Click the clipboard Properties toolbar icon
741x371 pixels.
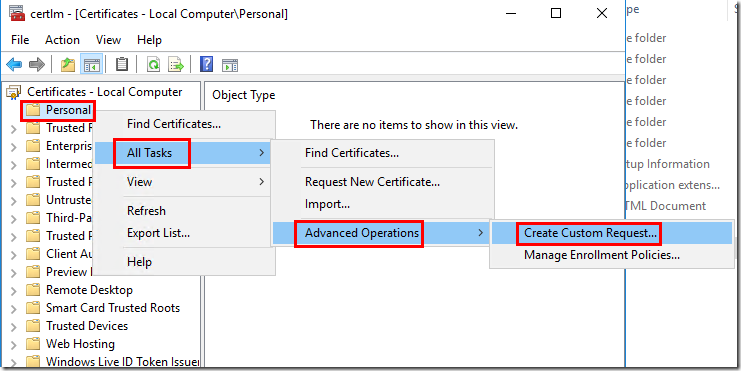[x=122, y=64]
